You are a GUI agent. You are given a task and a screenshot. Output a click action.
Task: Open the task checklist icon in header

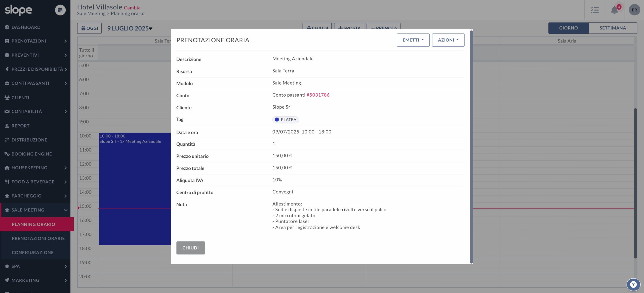click(x=595, y=10)
